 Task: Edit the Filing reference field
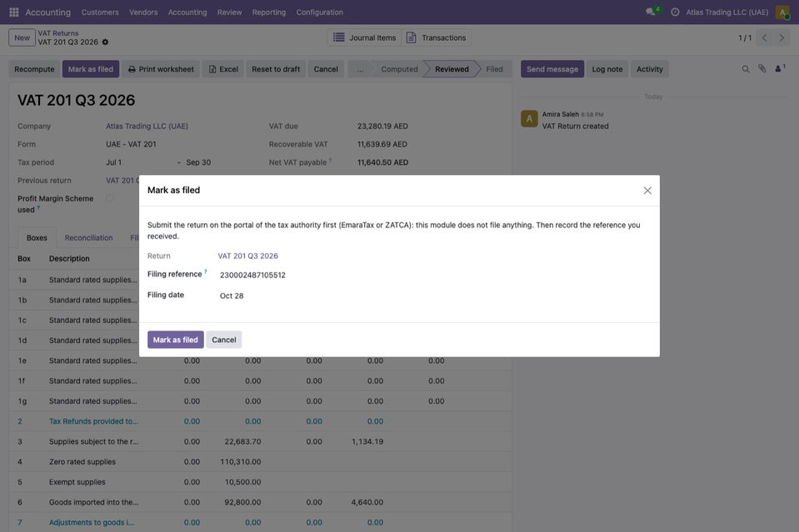[435, 275]
